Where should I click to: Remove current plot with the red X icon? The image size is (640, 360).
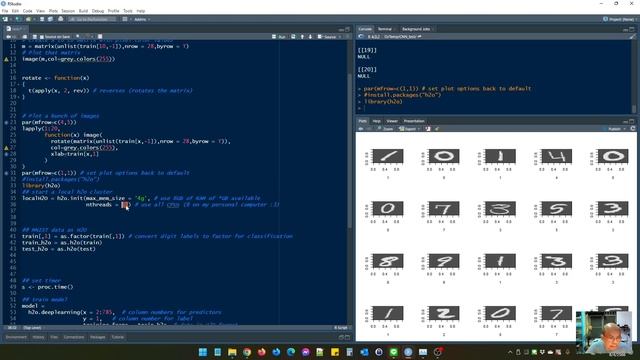(x=428, y=129)
